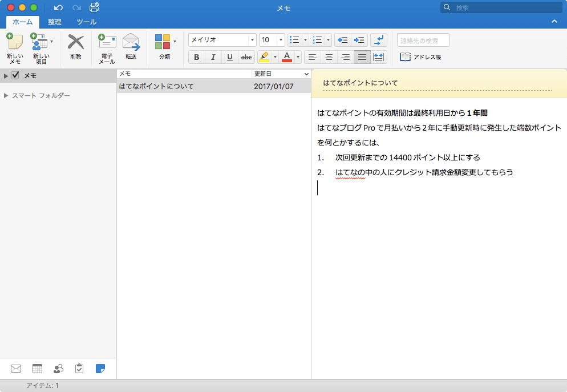Viewport: 567px width, 392px height.
Task: Click the 連絡先の検索 contact search field
Action: (423, 40)
